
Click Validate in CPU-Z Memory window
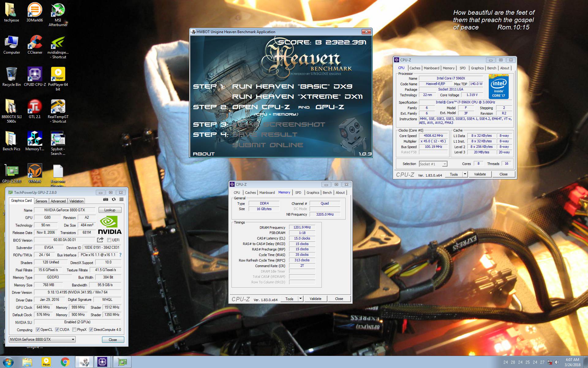(315, 299)
